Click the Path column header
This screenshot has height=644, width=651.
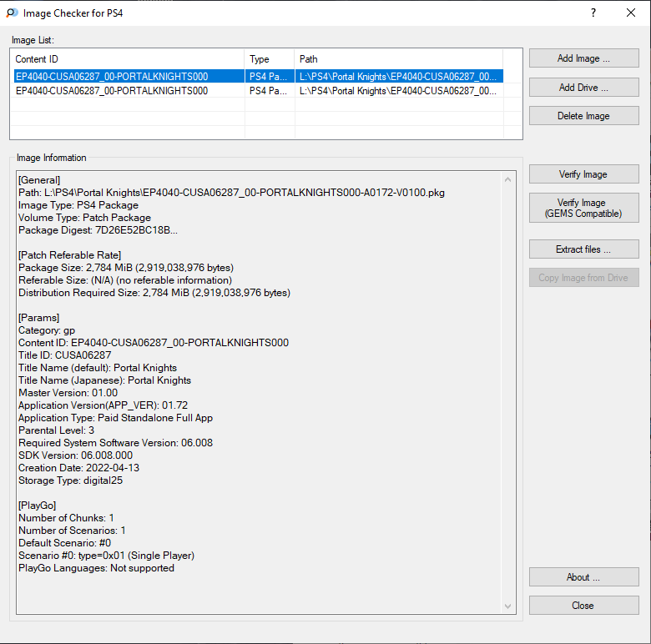399,59
